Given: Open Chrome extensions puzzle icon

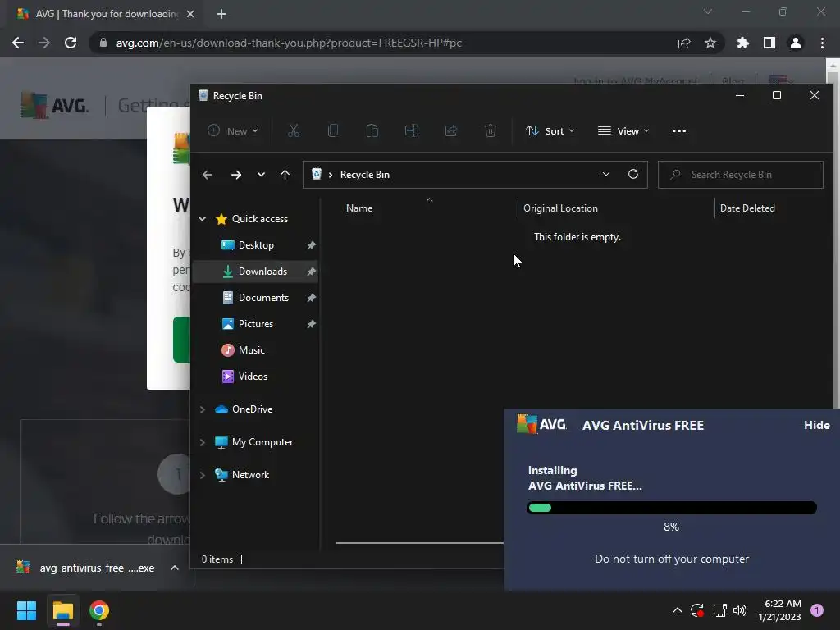Looking at the screenshot, I should pos(742,43).
